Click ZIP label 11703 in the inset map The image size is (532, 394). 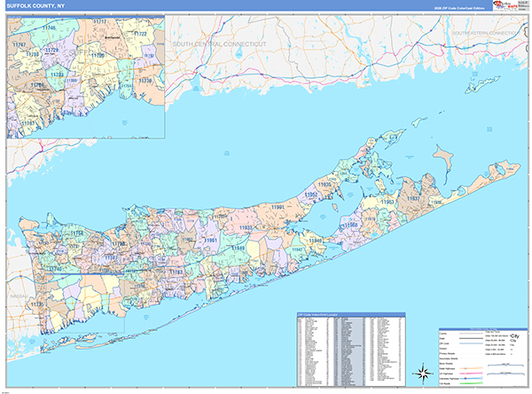[57, 75]
